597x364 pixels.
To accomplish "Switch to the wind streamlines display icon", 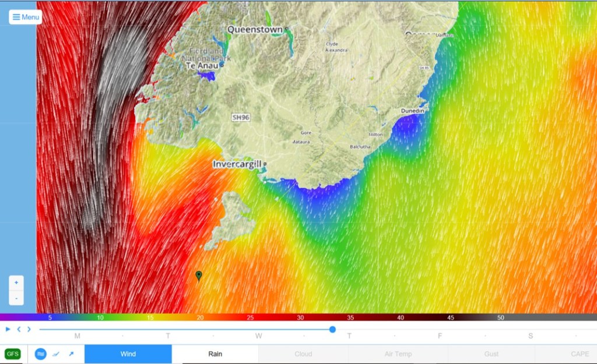I will [56, 354].
